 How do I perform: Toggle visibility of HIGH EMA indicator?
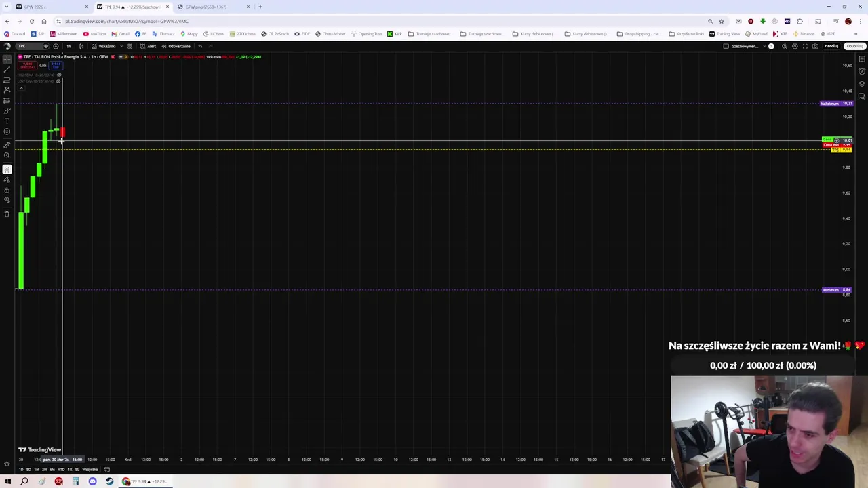pyautogui.click(x=59, y=75)
